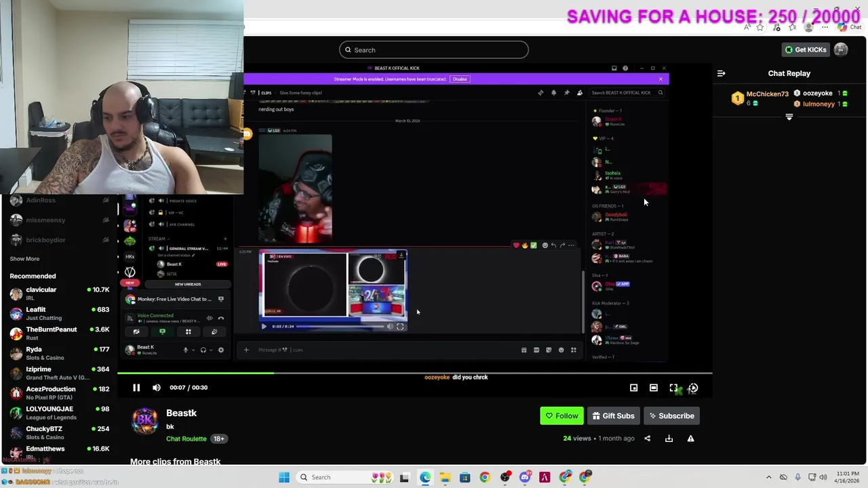Focus the Kick search field

pyautogui.click(x=434, y=49)
